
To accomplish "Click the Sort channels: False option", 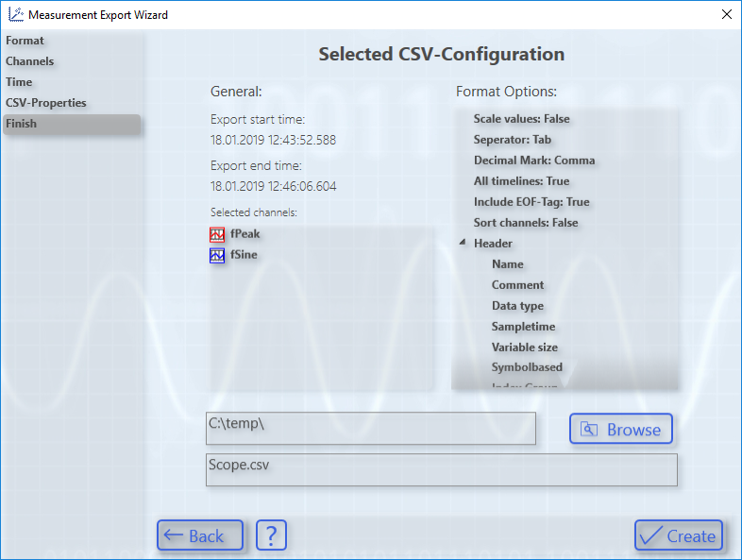I will point(526,223).
